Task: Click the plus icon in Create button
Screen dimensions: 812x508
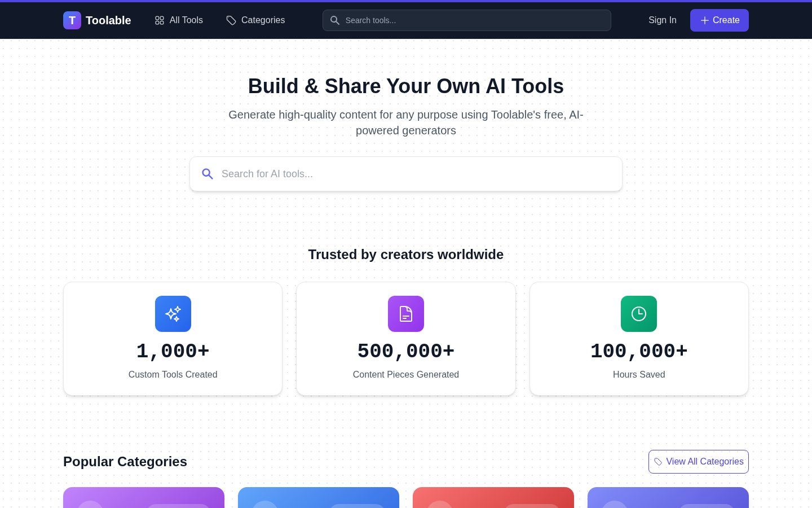Action: point(705,20)
